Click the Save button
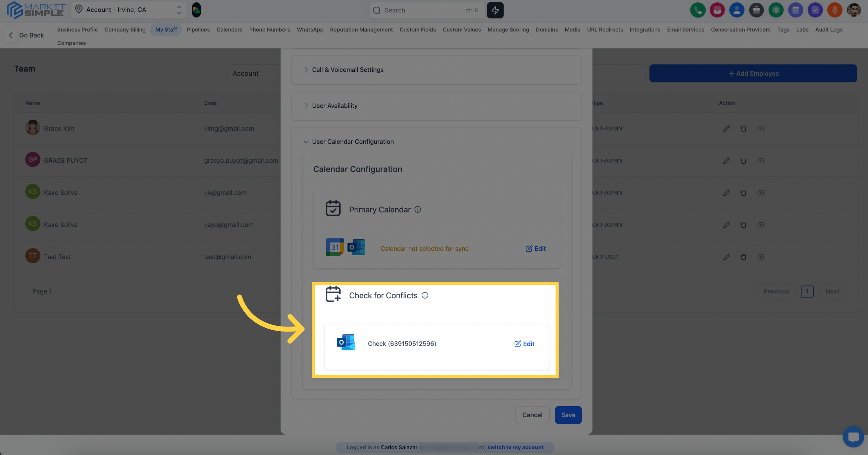This screenshot has width=868, height=455. (568, 415)
